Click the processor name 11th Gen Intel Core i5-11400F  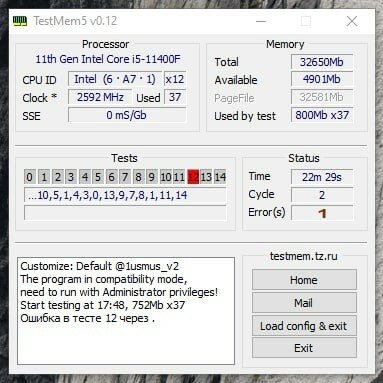click(108, 59)
